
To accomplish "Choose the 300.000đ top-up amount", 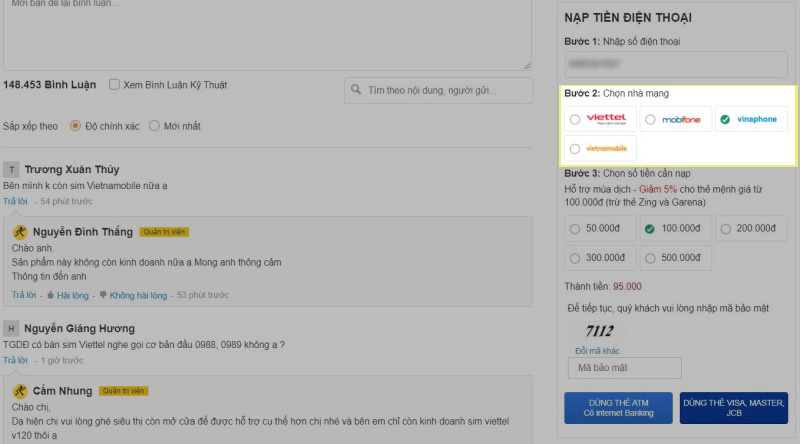I will click(x=601, y=258).
